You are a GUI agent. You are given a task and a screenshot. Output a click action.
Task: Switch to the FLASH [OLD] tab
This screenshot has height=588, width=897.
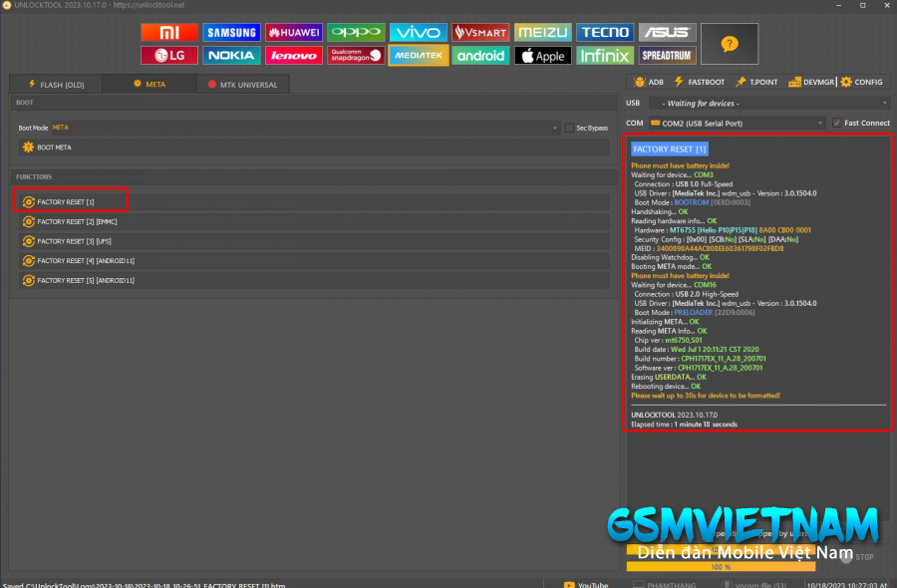tap(56, 85)
